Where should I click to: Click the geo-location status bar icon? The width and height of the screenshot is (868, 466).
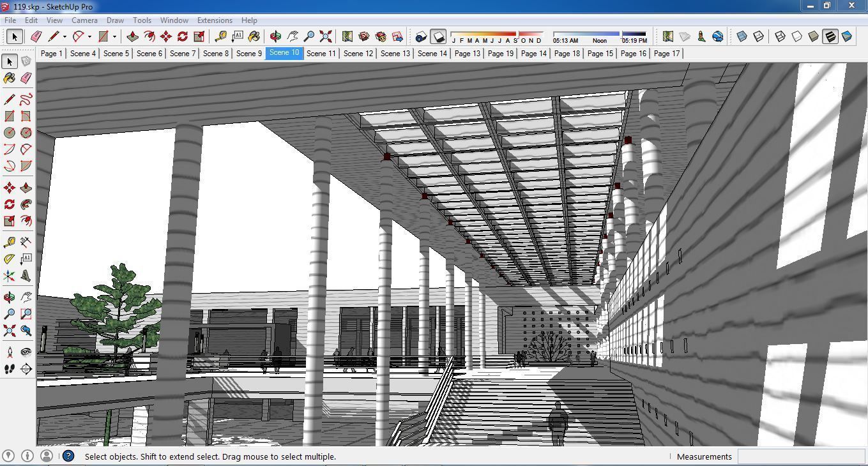tap(9, 456)
